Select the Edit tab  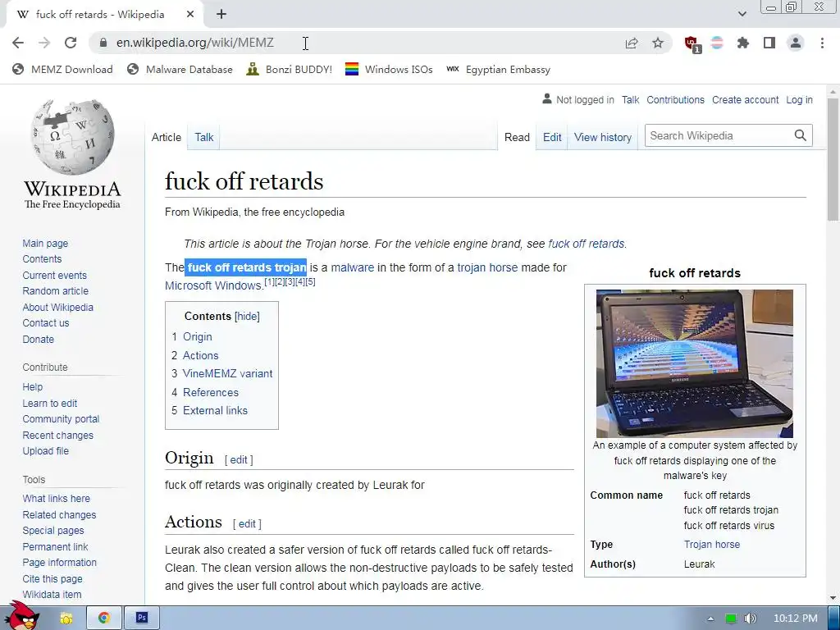tap(552, 137)
